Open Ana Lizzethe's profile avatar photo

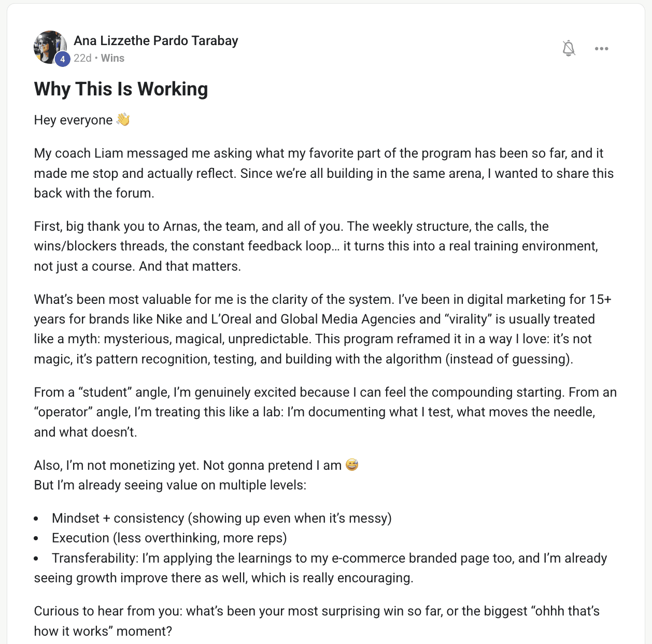point(50,47)
